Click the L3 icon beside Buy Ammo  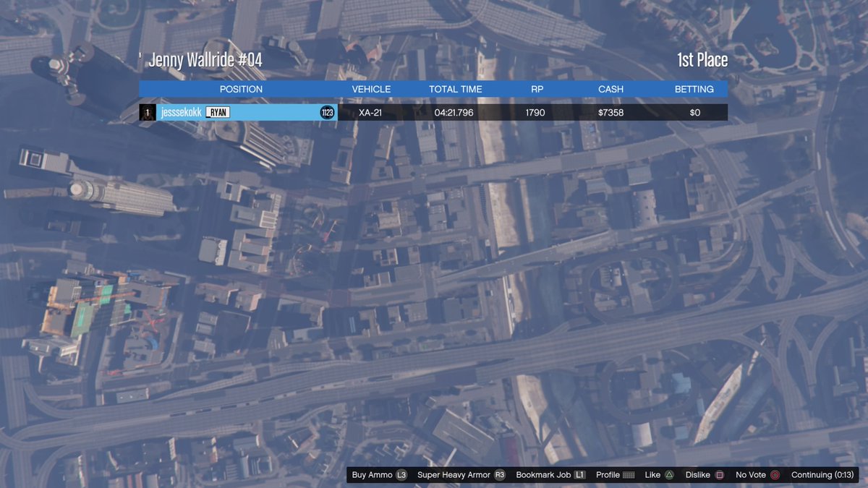401,475
